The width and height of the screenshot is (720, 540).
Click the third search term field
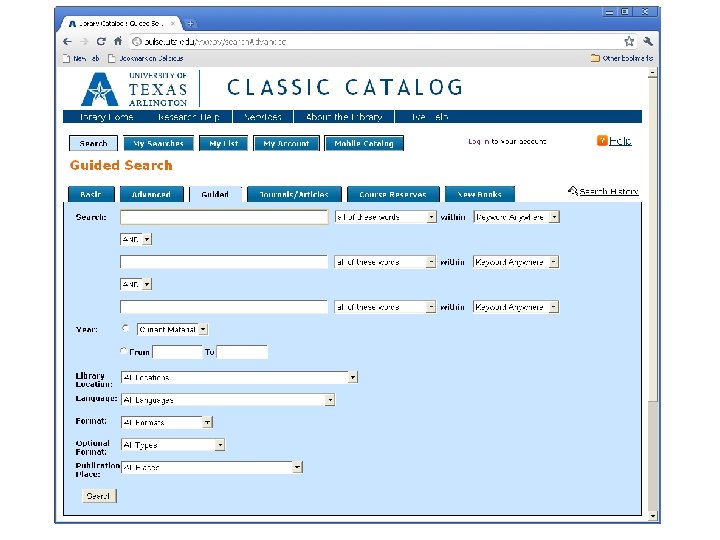(x=224, y=307)
